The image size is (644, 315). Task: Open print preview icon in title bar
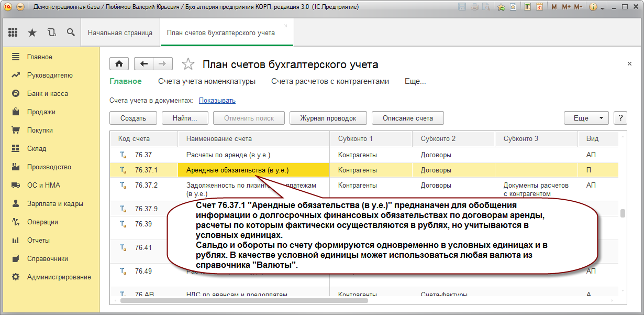click(x=486, y=7)
